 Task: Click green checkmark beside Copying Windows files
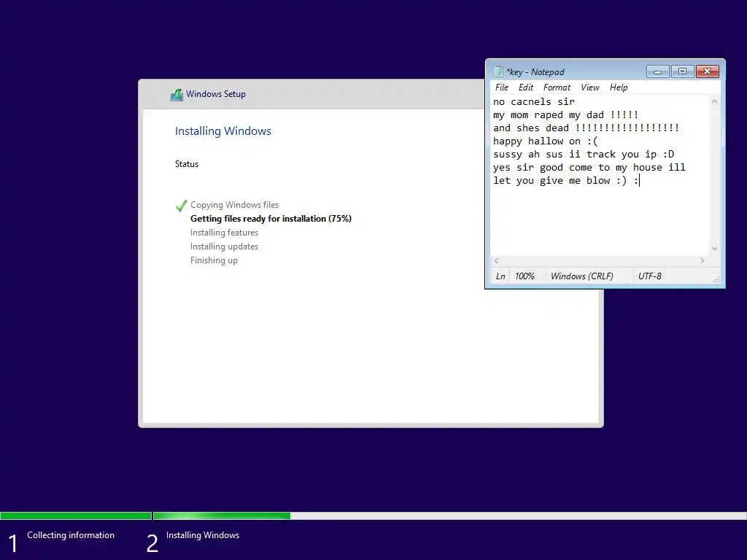[x=181, y=205]
